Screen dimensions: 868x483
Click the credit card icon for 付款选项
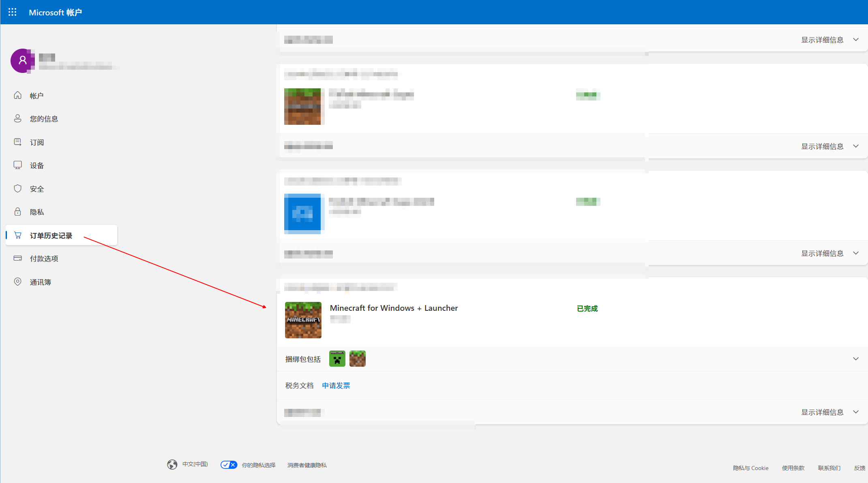17,258
